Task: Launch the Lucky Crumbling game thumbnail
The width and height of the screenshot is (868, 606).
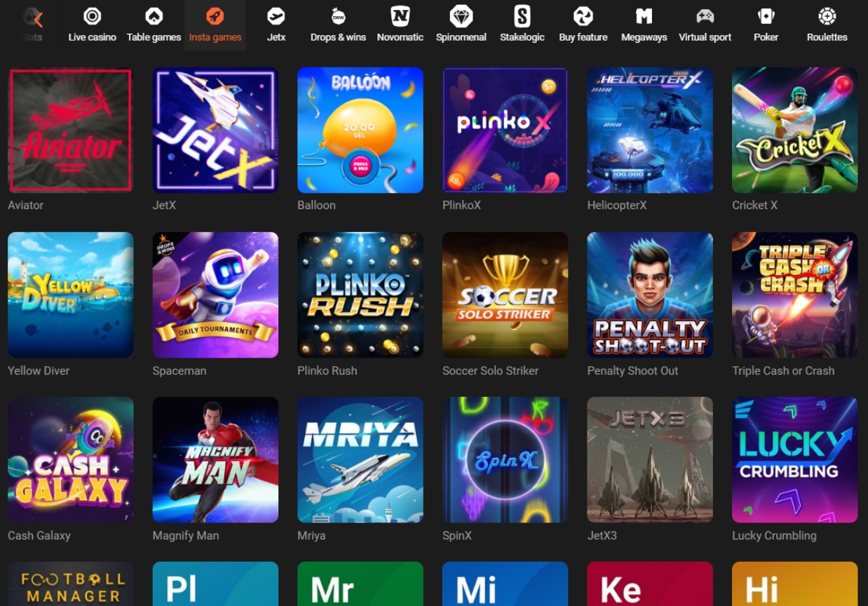Action: point(794,459)
